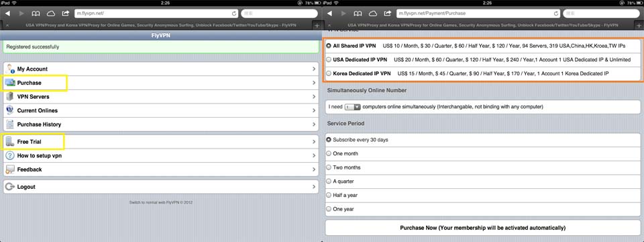
Task: Click the How to setup vpn question icon
Action: click(10, 156)
